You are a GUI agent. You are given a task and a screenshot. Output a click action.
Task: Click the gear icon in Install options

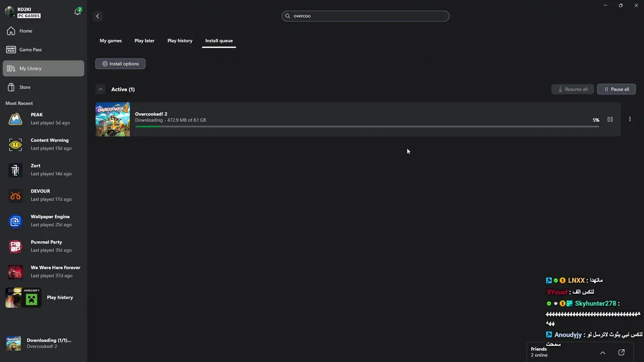point(105,64)
